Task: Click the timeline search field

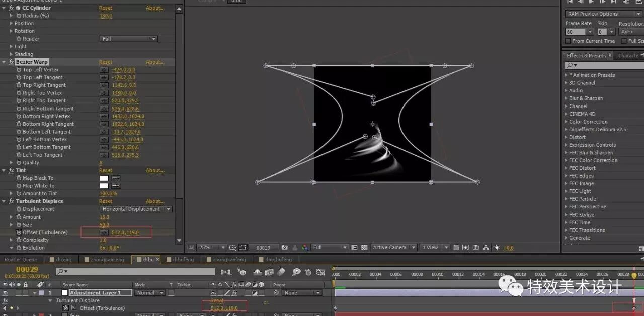Action: [x=136, y=272]
